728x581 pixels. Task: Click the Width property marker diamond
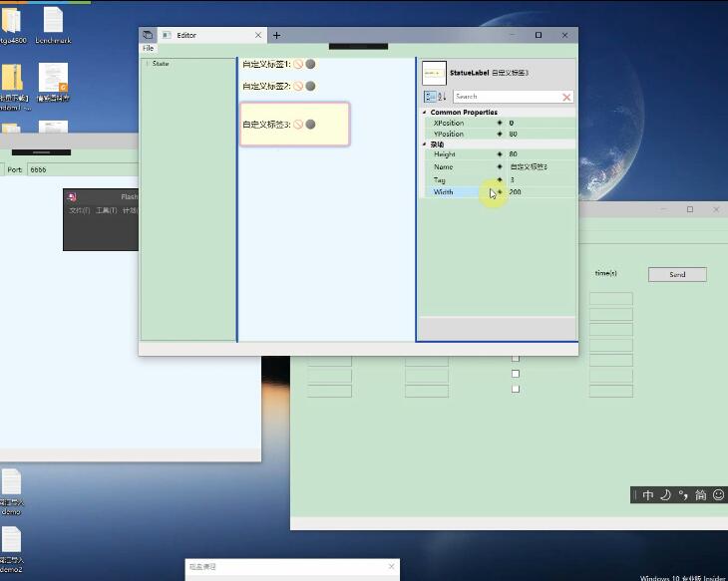tap(500, 191)
